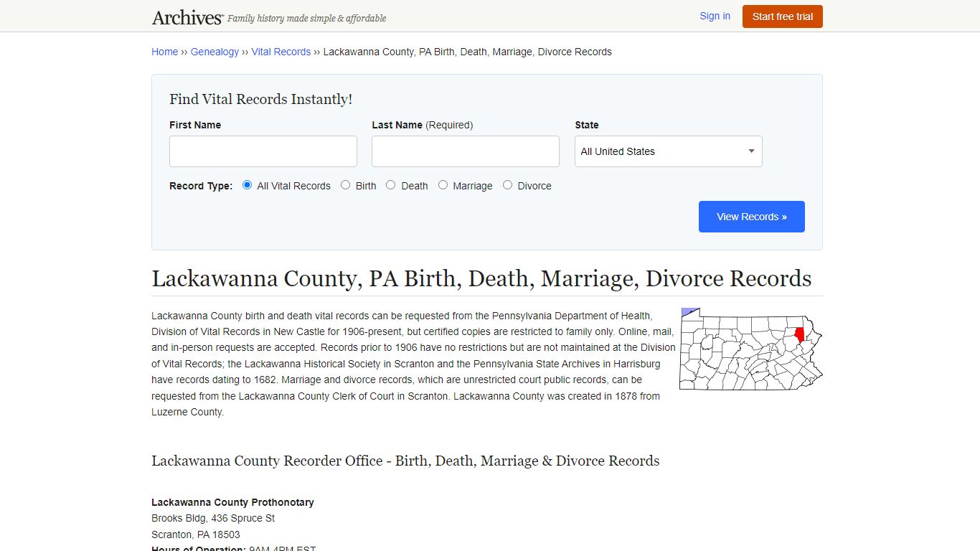
Task: Click 'Scranton, PA 18503' text
Action: [x=196, y=534]
